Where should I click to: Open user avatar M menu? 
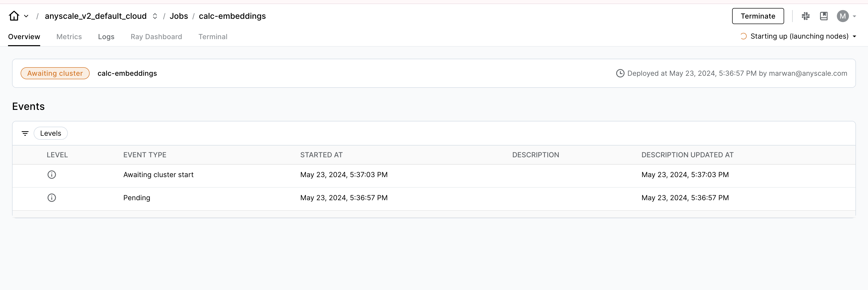tap(843, 16)
